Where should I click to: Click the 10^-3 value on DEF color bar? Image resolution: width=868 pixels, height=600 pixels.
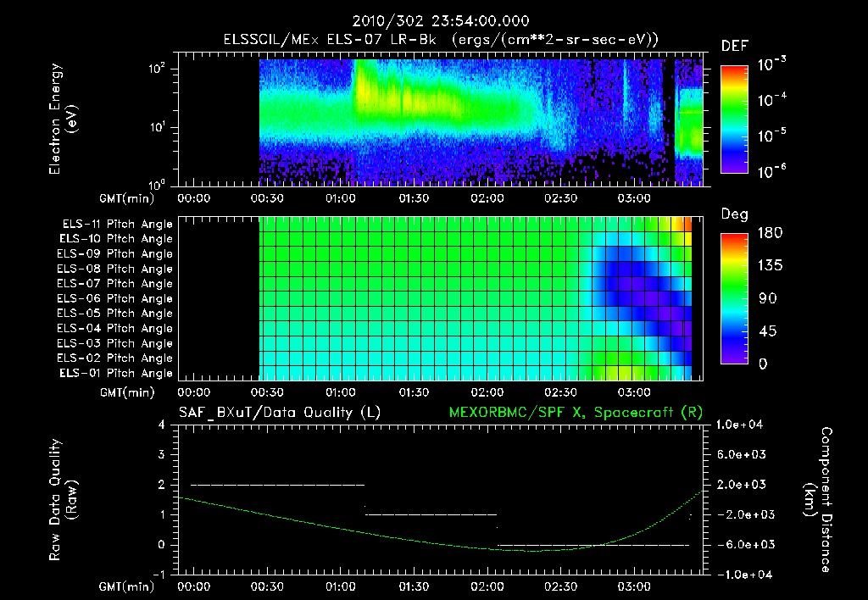(772, 64)
